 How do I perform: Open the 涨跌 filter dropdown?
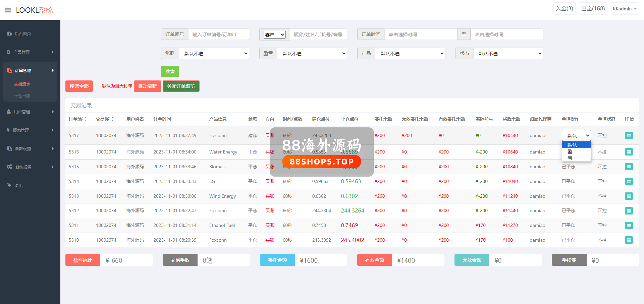coord(214,54)
